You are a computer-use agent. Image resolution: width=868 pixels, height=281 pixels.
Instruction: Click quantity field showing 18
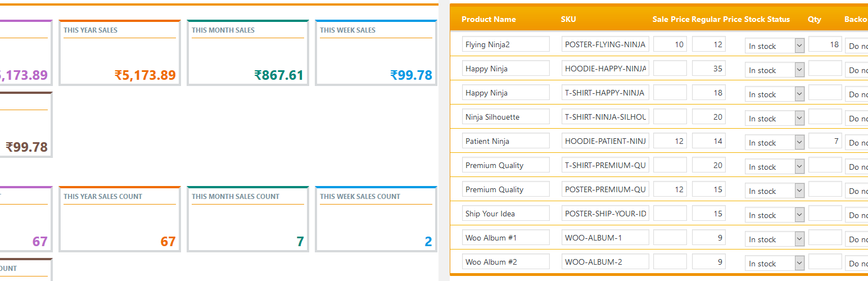pyautogui.click(x=825, y=44)
